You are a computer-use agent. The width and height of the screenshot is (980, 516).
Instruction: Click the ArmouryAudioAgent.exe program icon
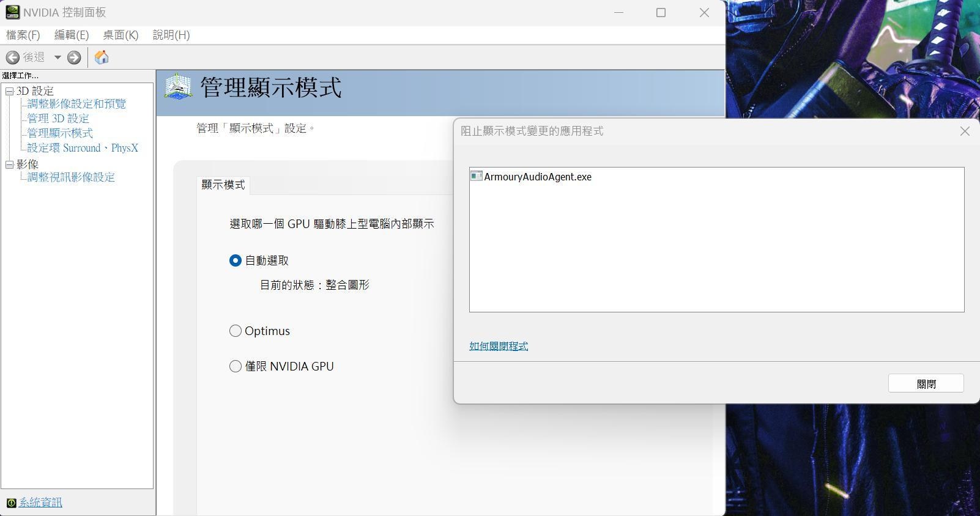(x=476, y=176)
